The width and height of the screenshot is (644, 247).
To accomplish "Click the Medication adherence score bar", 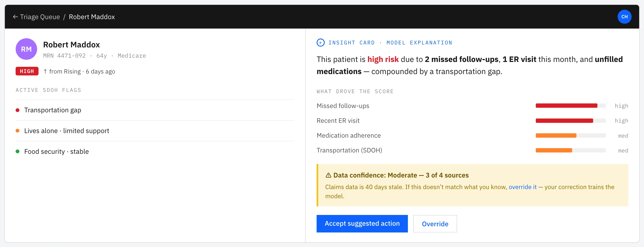I will coord(570,135).
